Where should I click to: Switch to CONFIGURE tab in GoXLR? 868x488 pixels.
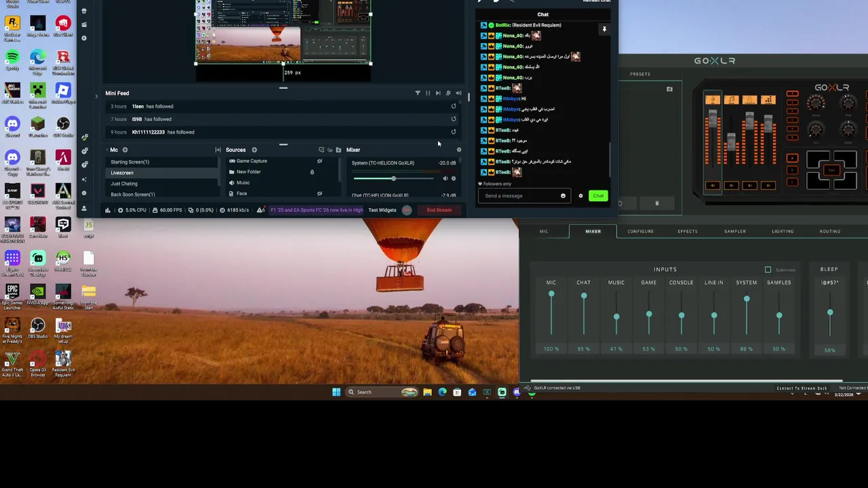click(640, 231)
